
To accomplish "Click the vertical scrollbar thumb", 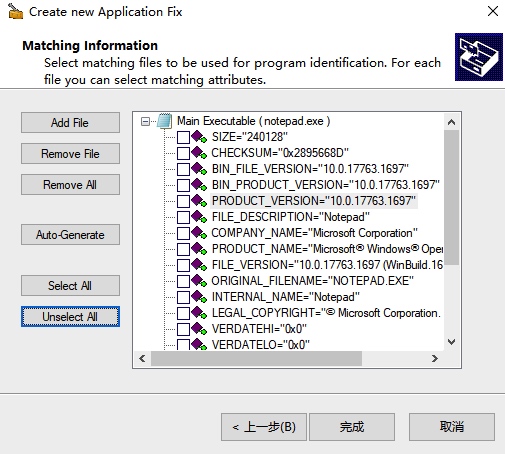I will [x=452, y=197].
